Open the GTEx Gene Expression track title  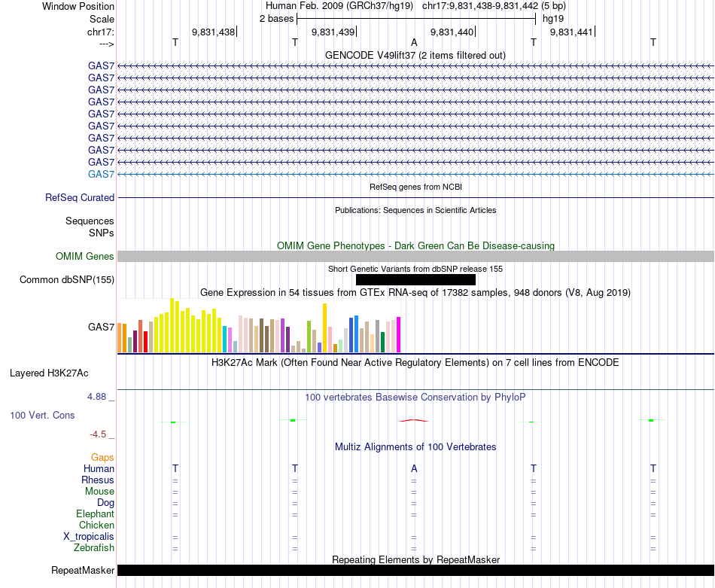click(x=415, y=292)
